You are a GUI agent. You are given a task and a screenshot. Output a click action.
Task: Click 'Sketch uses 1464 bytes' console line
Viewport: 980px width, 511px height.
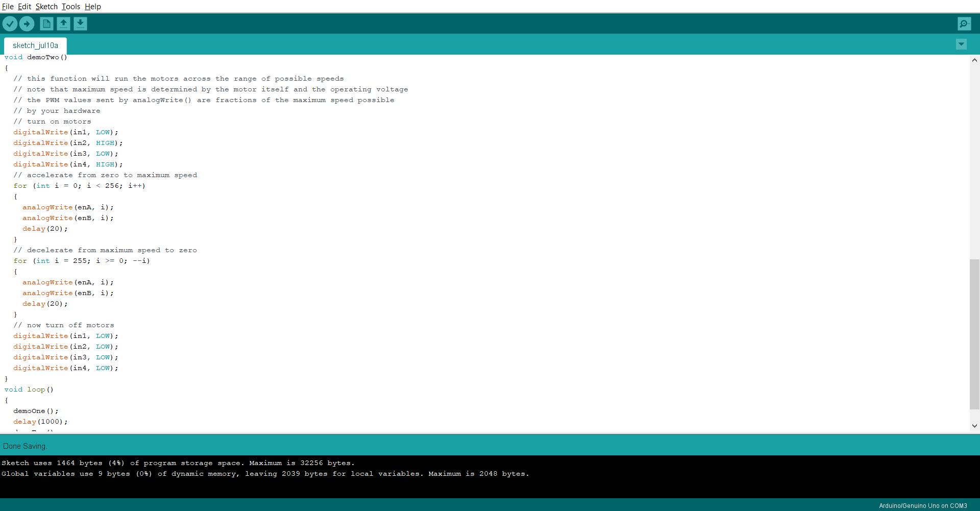[178, 463]
